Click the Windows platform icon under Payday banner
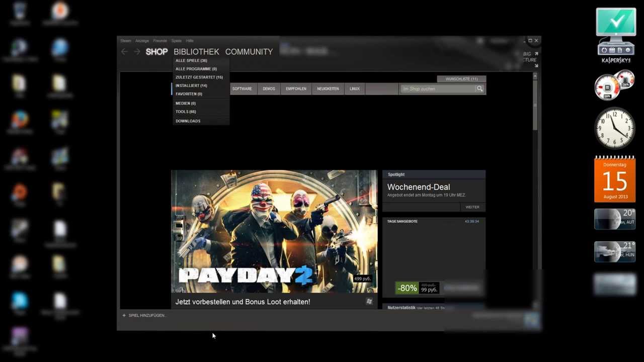 [369, 301]
